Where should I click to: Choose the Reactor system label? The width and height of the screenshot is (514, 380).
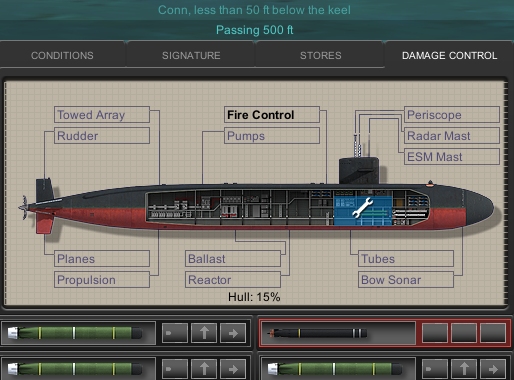233,280
